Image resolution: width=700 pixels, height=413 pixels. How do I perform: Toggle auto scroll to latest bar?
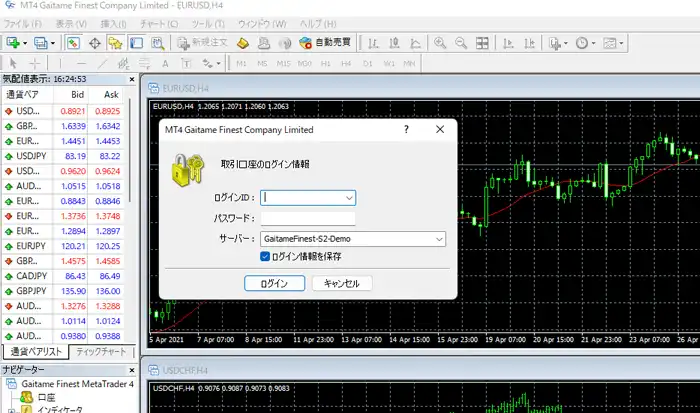pos(508,43)
